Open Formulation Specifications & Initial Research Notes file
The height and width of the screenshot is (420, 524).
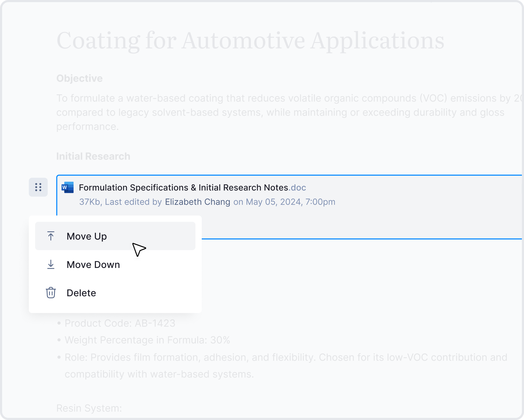[183, 187]
